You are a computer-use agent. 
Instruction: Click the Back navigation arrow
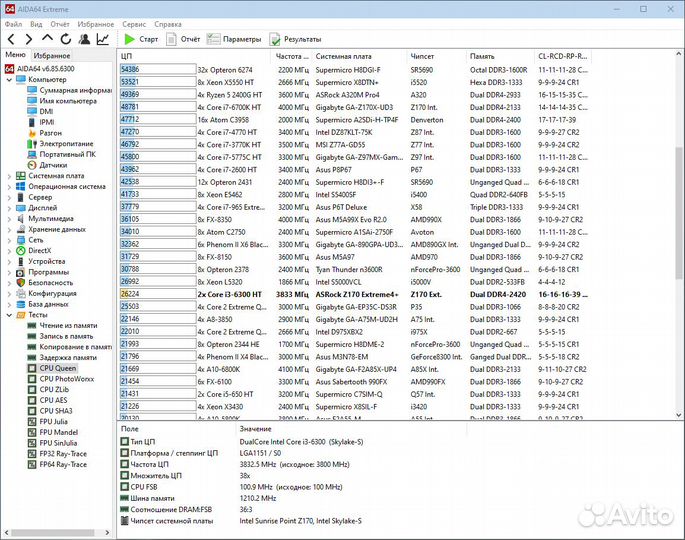pos(12,39)
